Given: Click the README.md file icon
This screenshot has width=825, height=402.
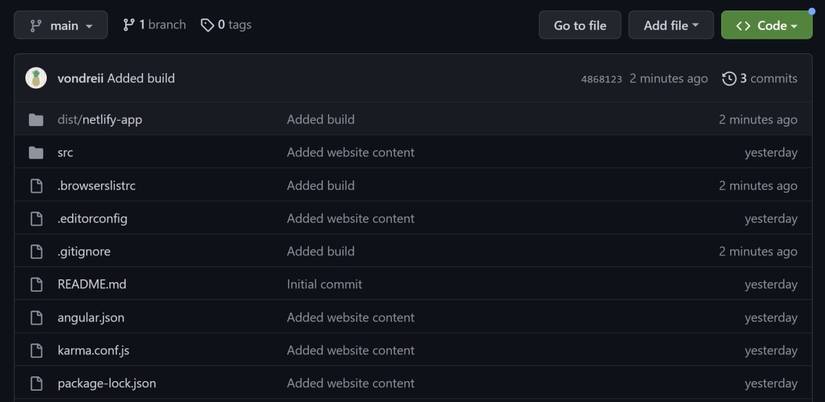Looking at the screenshot, I should (x=36, y=285).
